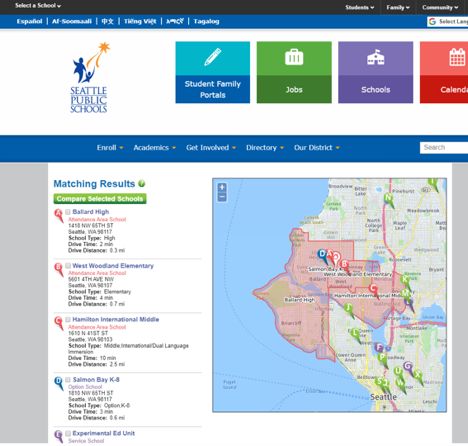Switch language to Tiếng Việt
Screen dimensions: 468x446
click(140, 21)
